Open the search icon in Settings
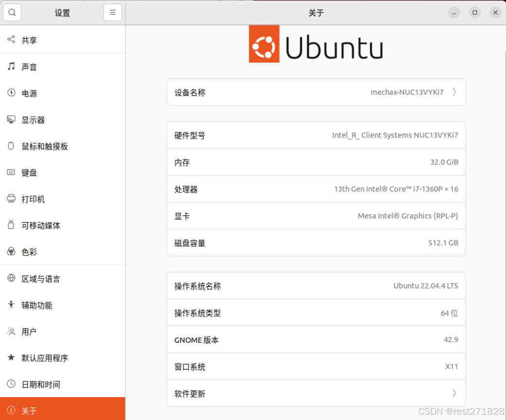506x420 pixels. coord(12,13)
